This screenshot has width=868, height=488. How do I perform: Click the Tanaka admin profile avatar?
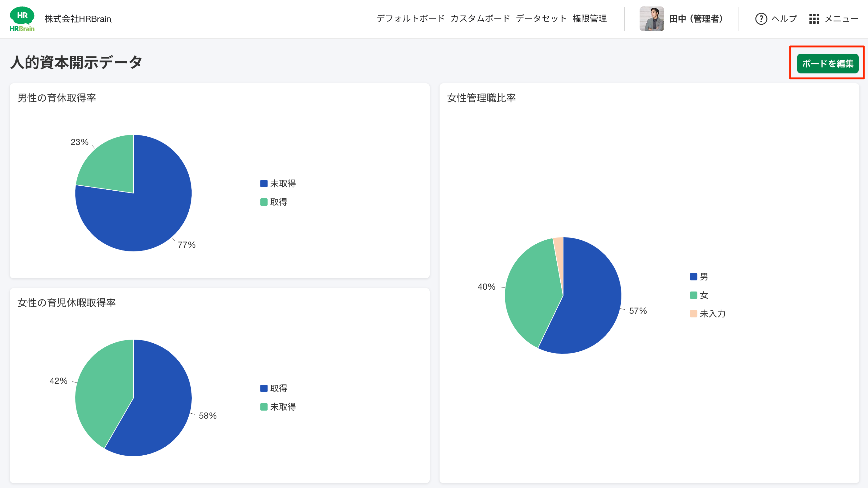[x=651, y=19]
